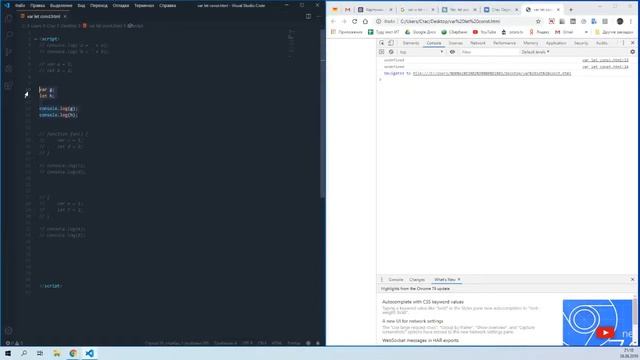
Task: Create live expression with eye icon
Action: coord(452,52)
